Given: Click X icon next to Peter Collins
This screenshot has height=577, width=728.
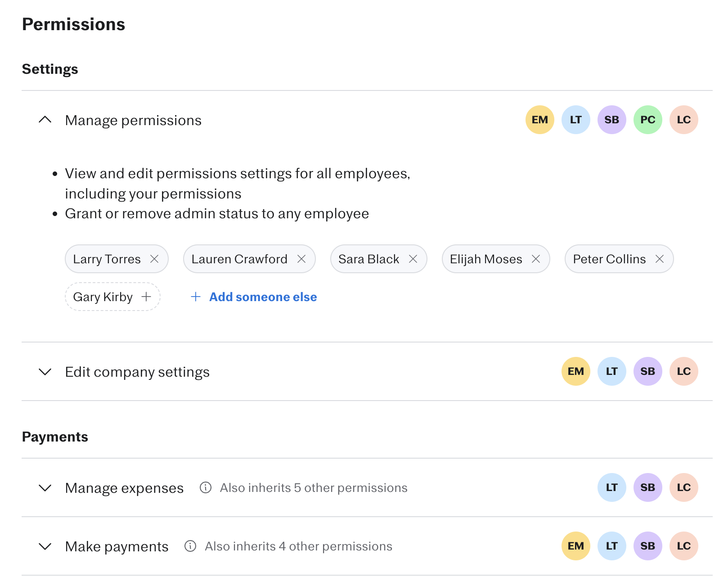Looking at the screenshot, I should (660, 259).
